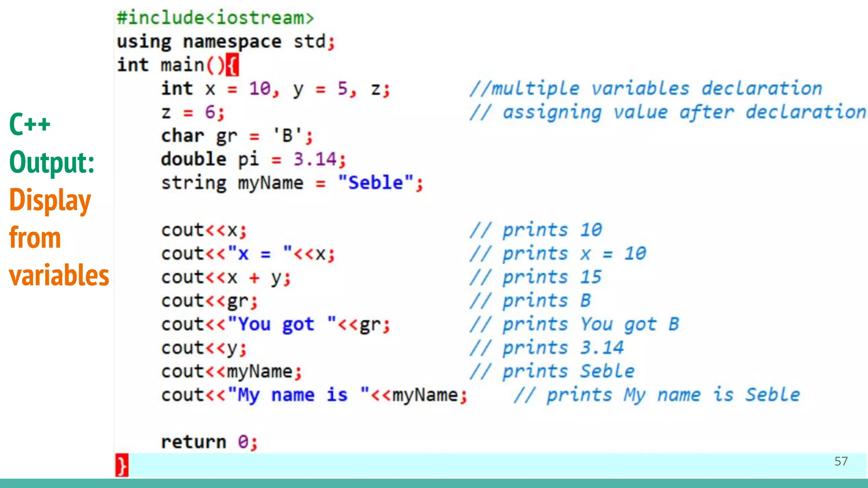Image resolution: width=868 pixels, height=488 pixels.
Task: Click 'cout<<"My name is "<<myName;' statement
Action: pyautogui.click(x=314, y=396)
